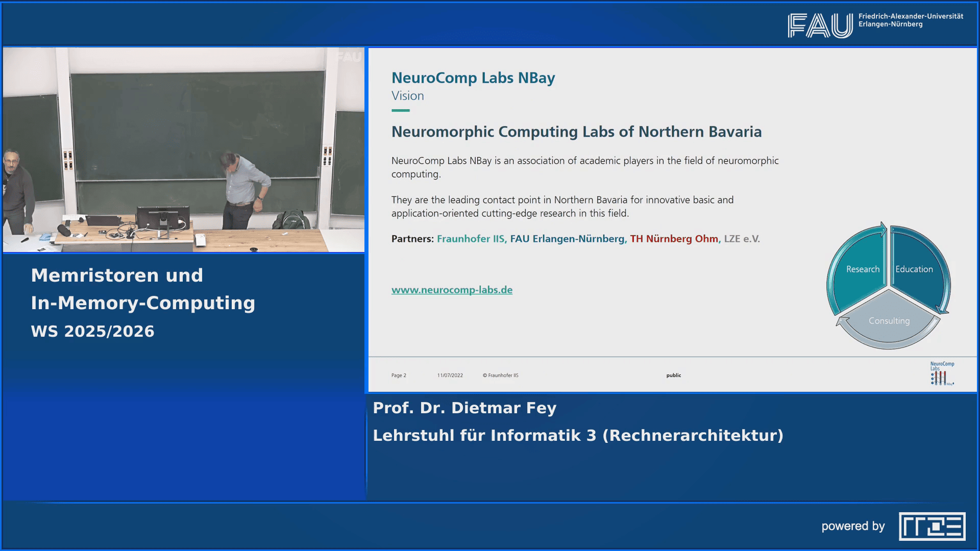Image resolution: width=980 pixels, height=551 pixels.
Task: Click the NeuroComp Labs logo in slide footer
Action: [x=942, y=374]
